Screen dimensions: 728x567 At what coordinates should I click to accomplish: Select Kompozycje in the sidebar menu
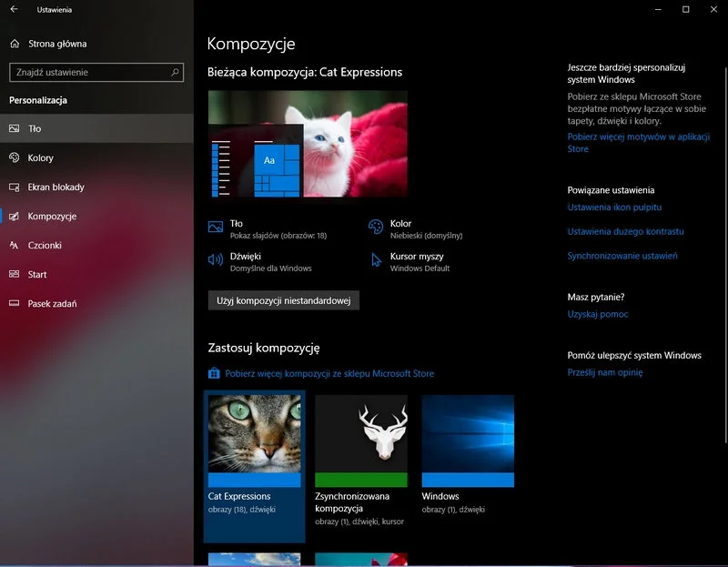[52, 217]
